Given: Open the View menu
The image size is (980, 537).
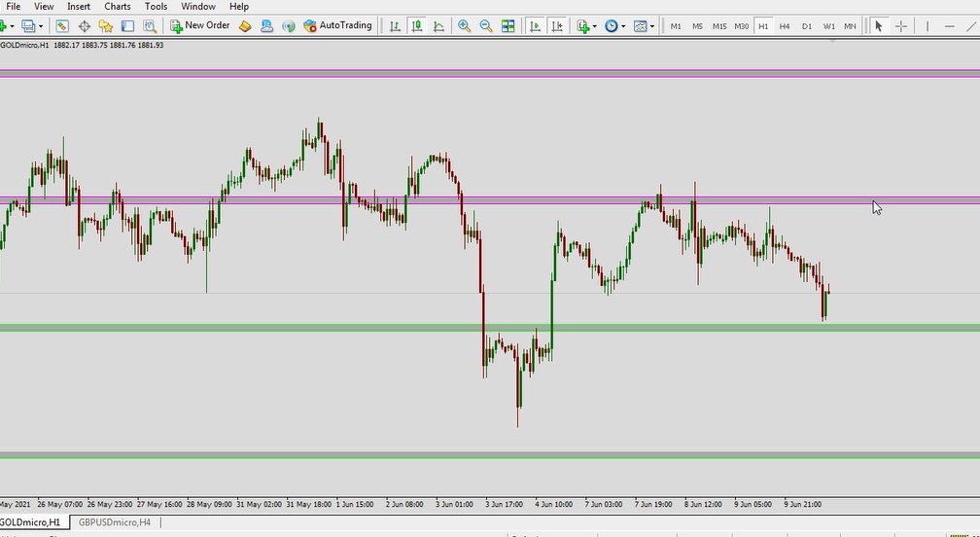Looking at the screenshot, I should pyautogui.click(x=44, y=6).
